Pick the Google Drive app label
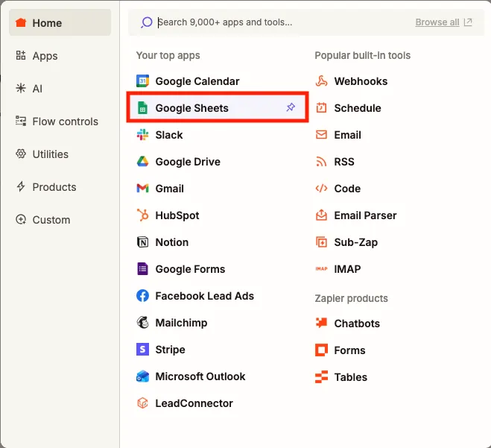The width and height of the screenshot is (491, 448). pyautogui.click(x=188, y=162)
